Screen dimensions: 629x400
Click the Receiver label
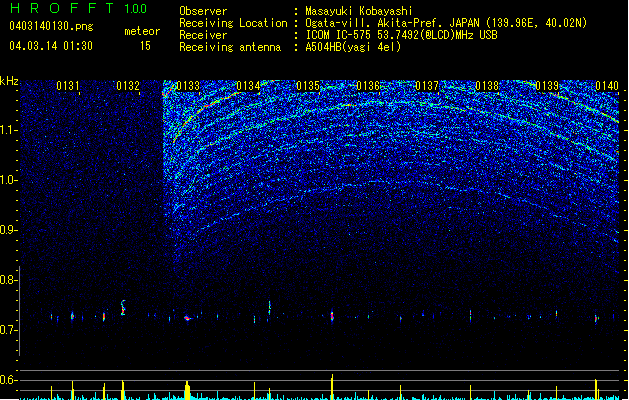tap(203, 35)
